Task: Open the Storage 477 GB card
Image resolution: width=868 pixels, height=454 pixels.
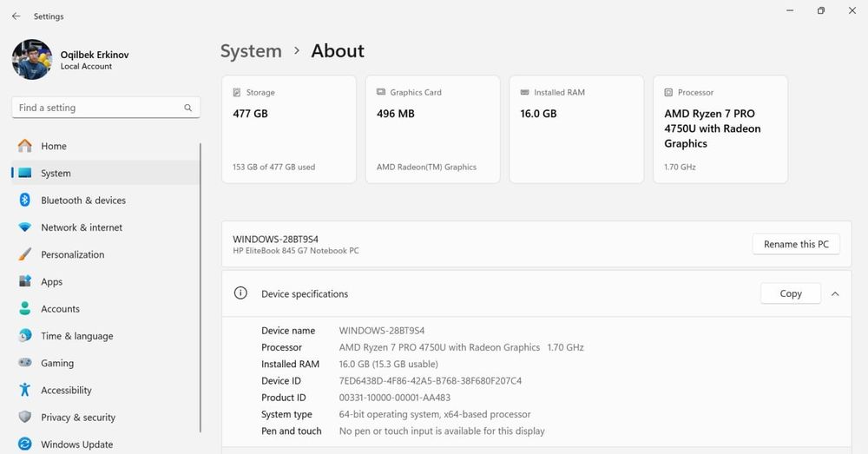Action: 289,129
